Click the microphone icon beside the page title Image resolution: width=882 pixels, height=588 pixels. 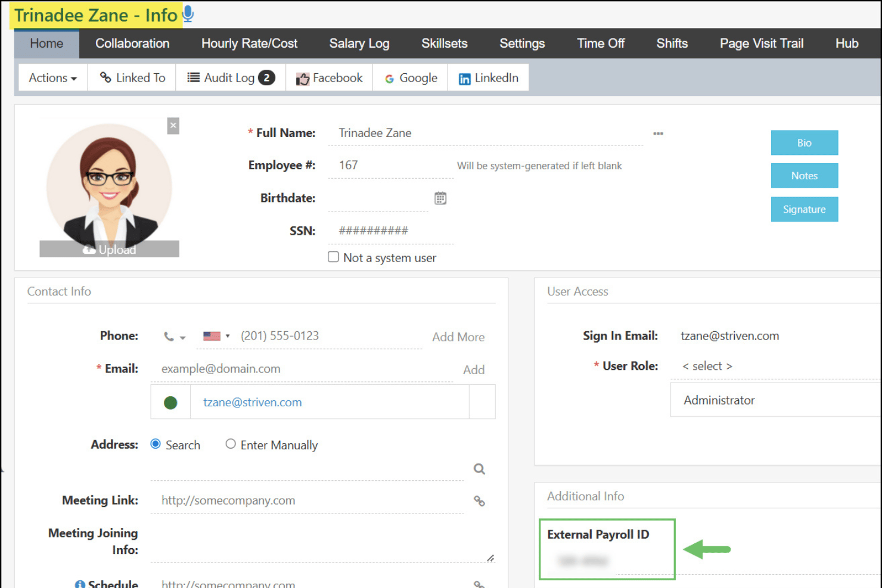click(188, 14)
